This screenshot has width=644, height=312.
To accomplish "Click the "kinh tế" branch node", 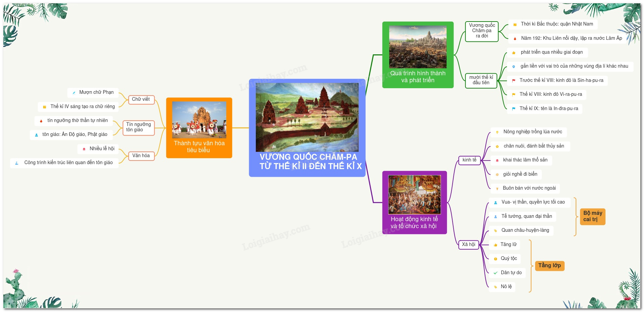I will tap(469, 160).
